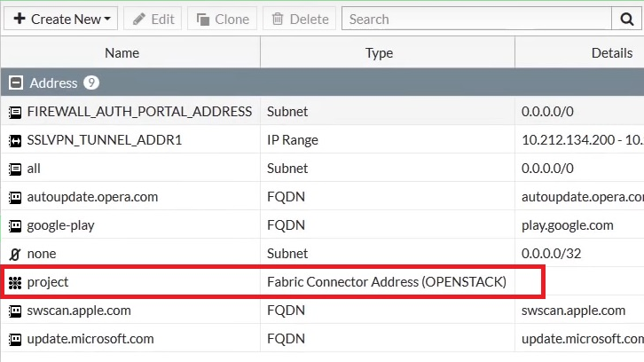Click the Address count badge

tap(90, 83)
